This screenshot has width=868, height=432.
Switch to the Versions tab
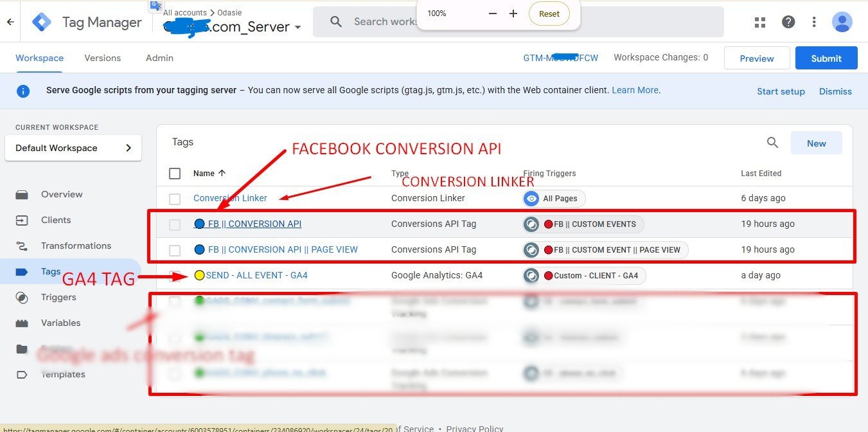click(x=103, y=58)
